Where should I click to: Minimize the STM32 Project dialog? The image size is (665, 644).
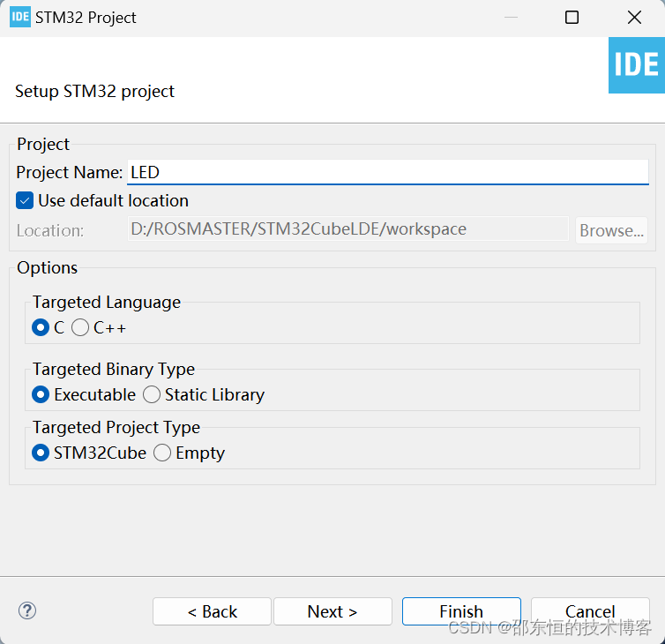coord(511,18)
